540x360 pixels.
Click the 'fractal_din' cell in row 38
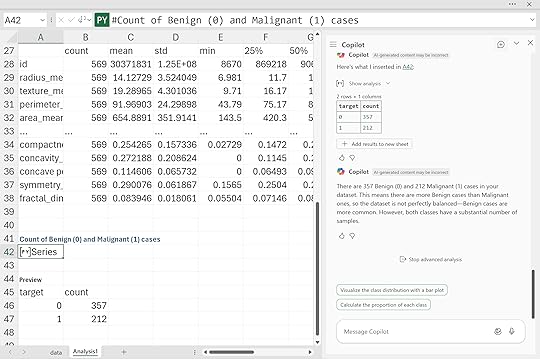click(x=41, y=198)
